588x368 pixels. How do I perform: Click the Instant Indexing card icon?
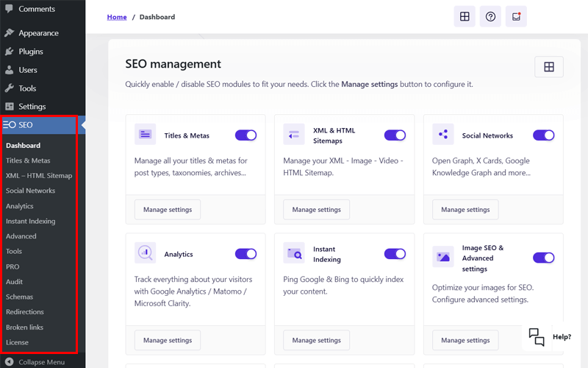pos(294,252)
